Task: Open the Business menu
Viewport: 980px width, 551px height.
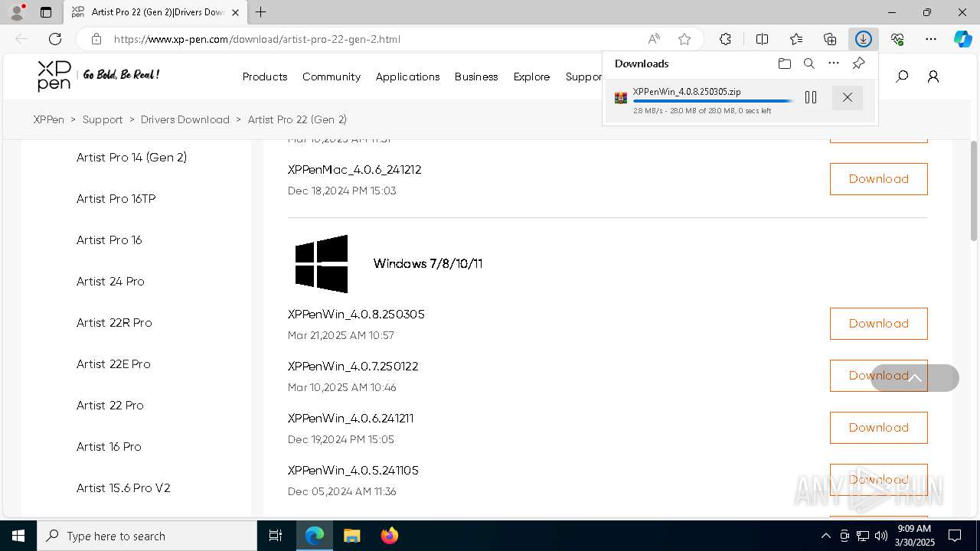Action: (x=476, y=77)
